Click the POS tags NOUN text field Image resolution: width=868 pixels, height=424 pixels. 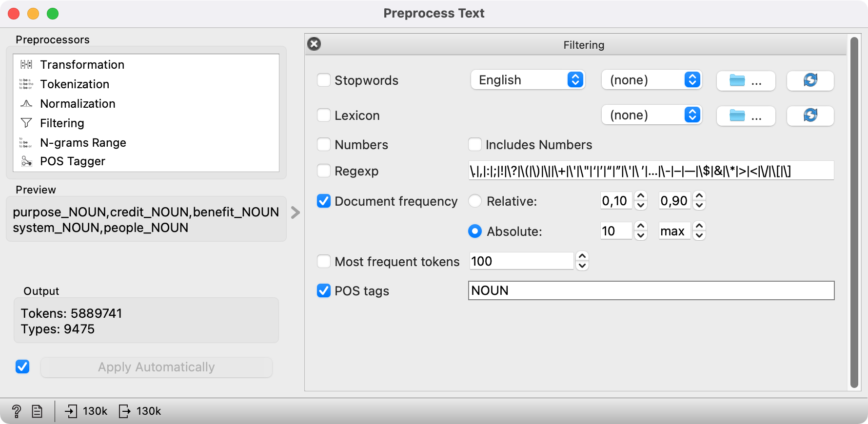pos(651,290)
